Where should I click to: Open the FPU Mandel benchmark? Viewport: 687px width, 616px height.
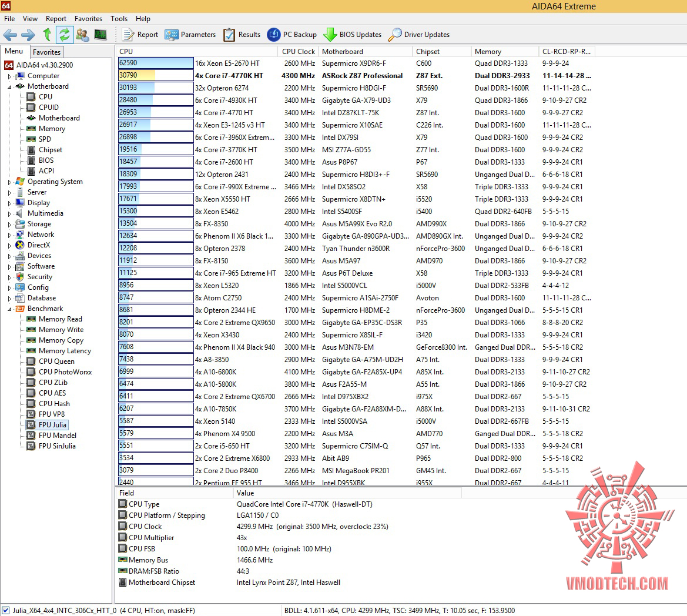58,436
